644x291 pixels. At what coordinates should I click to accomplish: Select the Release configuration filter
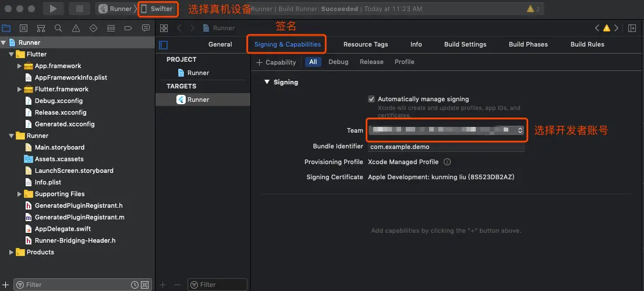pyautogui.click(x=371, y=62)
